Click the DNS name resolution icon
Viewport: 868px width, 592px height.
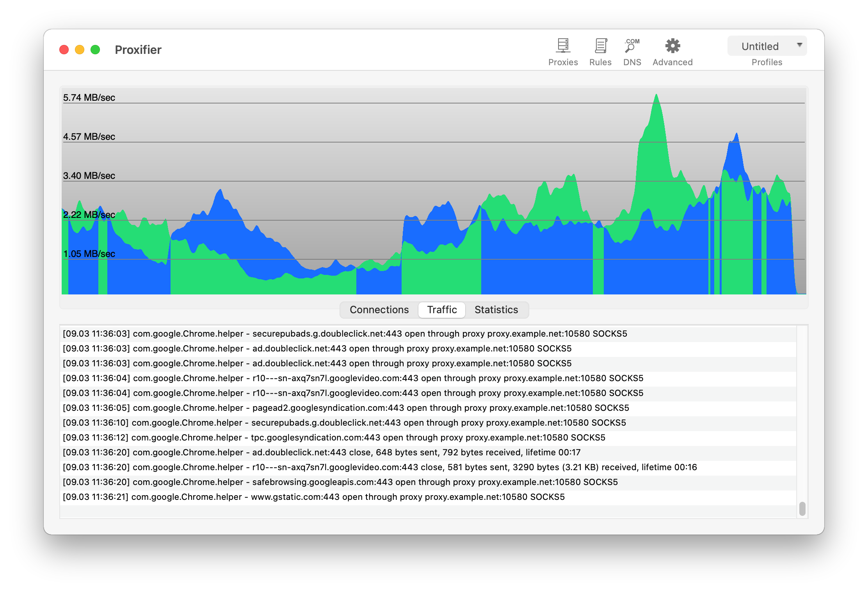click(x=632, y=46)
